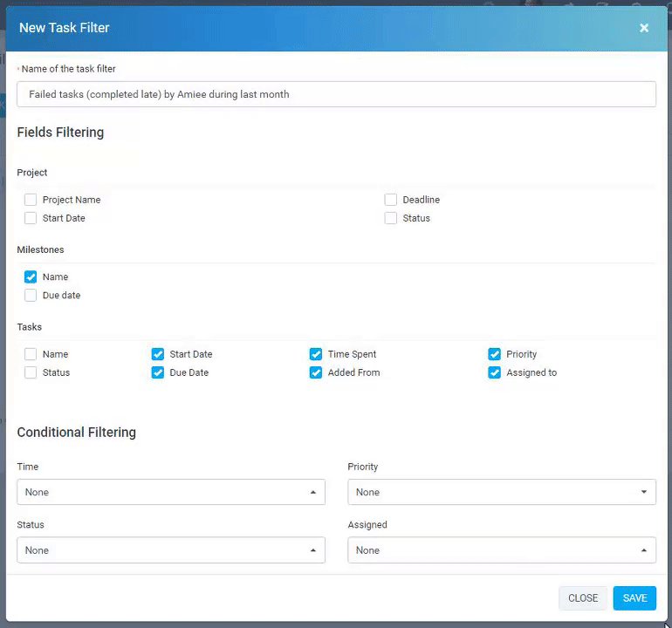The image size is (672, 628).
Task: Disable the Tasks Due Date checkbox
Action: (x=158, y=372)
